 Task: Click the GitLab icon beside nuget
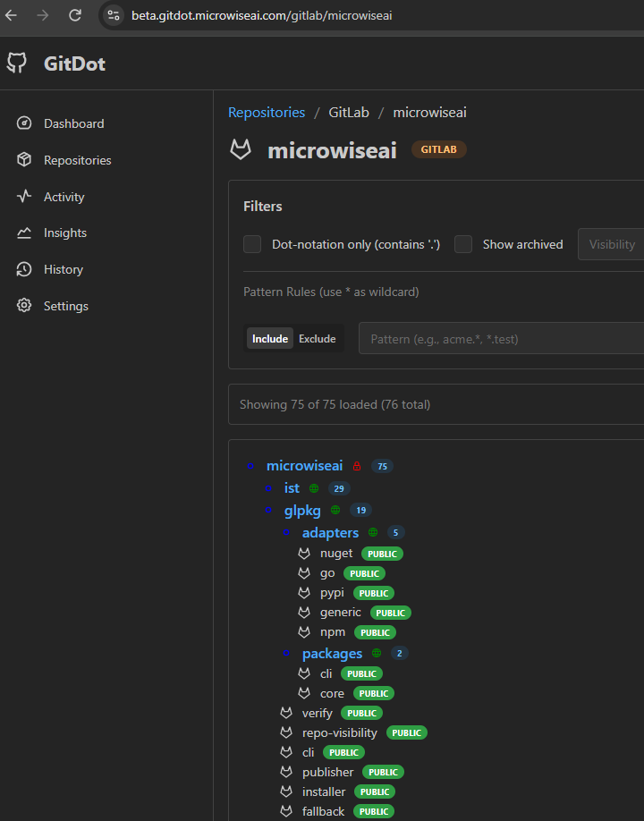pos(304,554)
